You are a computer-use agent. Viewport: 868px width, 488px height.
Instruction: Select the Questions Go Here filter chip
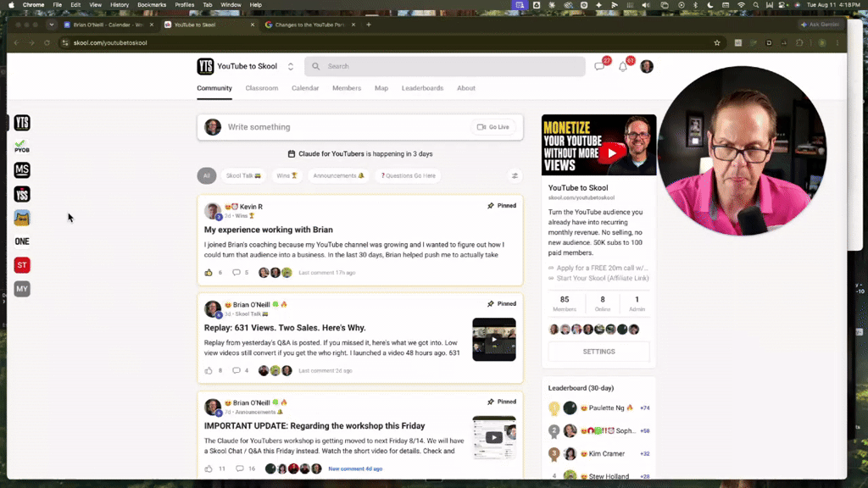(x=408, y=176)
